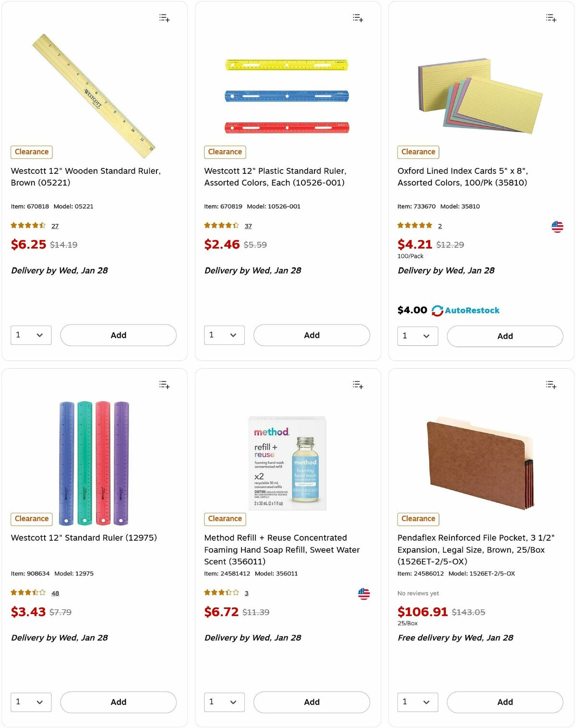Open quantity dropdown for Pendaflex file pocket
Screen dimensions: 576x728
(x=417, y=702)
